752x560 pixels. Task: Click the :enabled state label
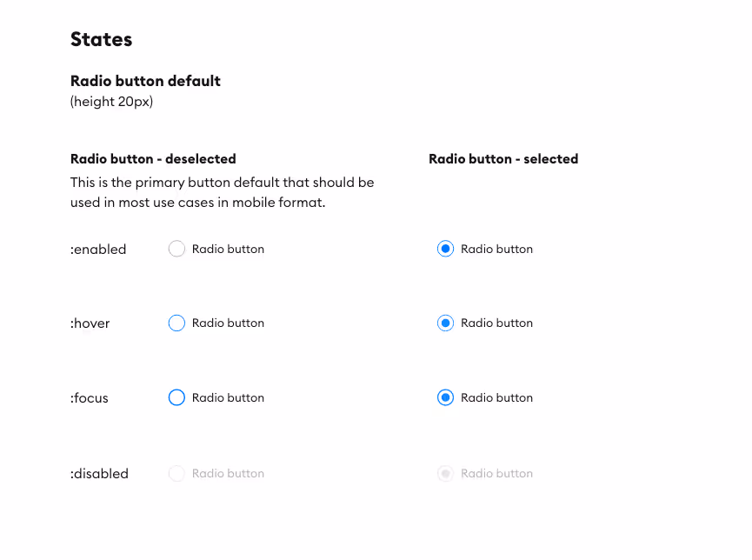point(98,249)
